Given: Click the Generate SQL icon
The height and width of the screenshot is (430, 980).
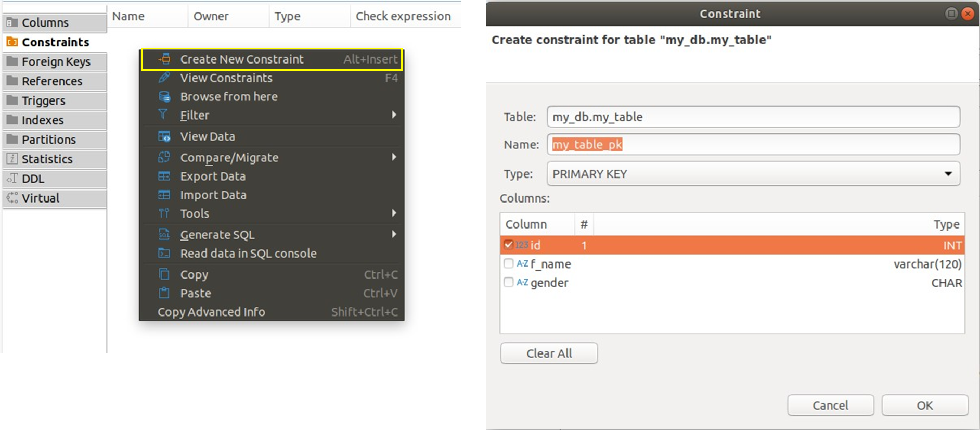Looking at the screenshot, I should tap(164, 234).
